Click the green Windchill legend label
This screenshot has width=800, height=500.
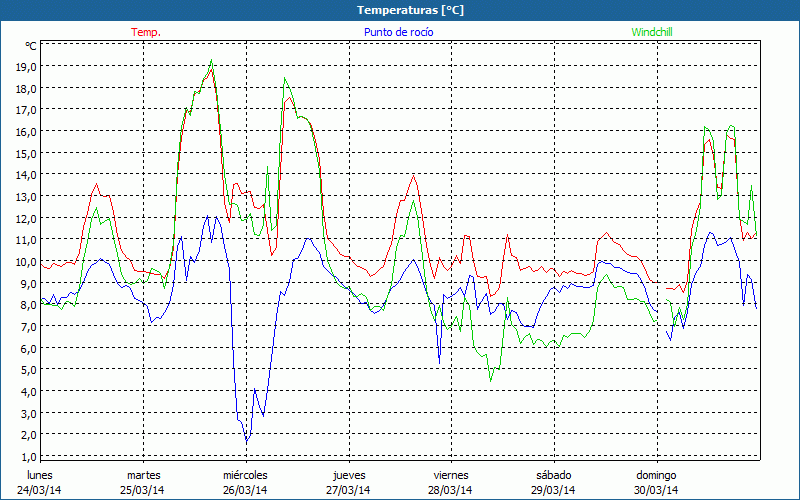655,32
